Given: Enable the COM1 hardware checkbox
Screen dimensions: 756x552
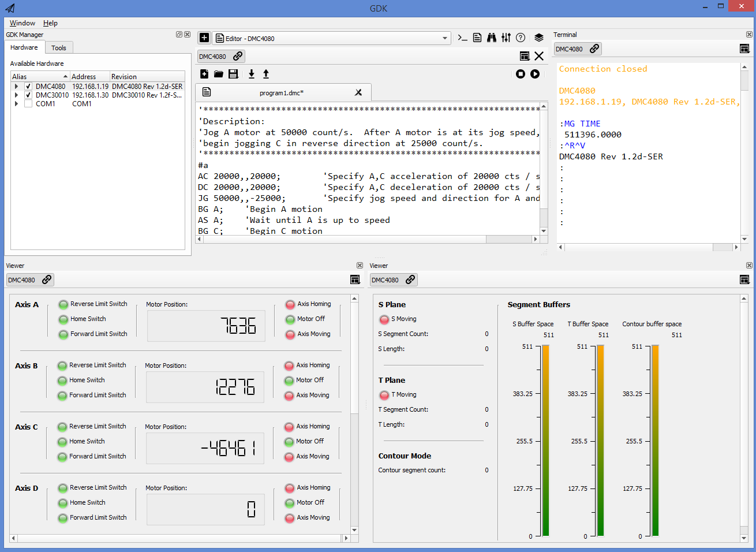Looking at the screenshot, I should (x=28, y=104).
